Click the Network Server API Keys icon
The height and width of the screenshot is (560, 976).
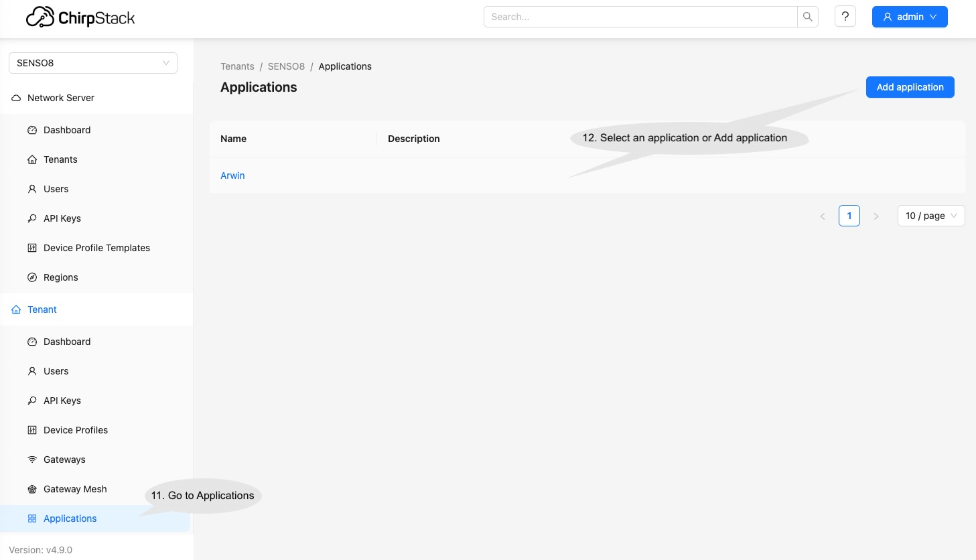(x=32, y=218)
